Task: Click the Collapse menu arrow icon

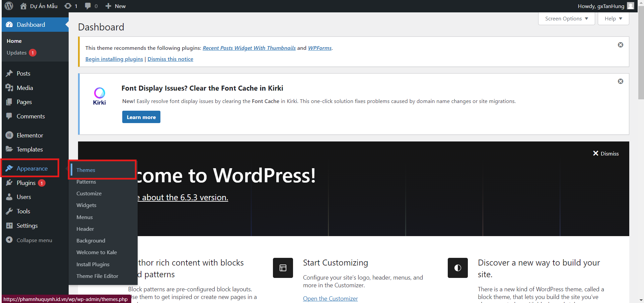Action: pyautogui.click(x=9, y=240)
